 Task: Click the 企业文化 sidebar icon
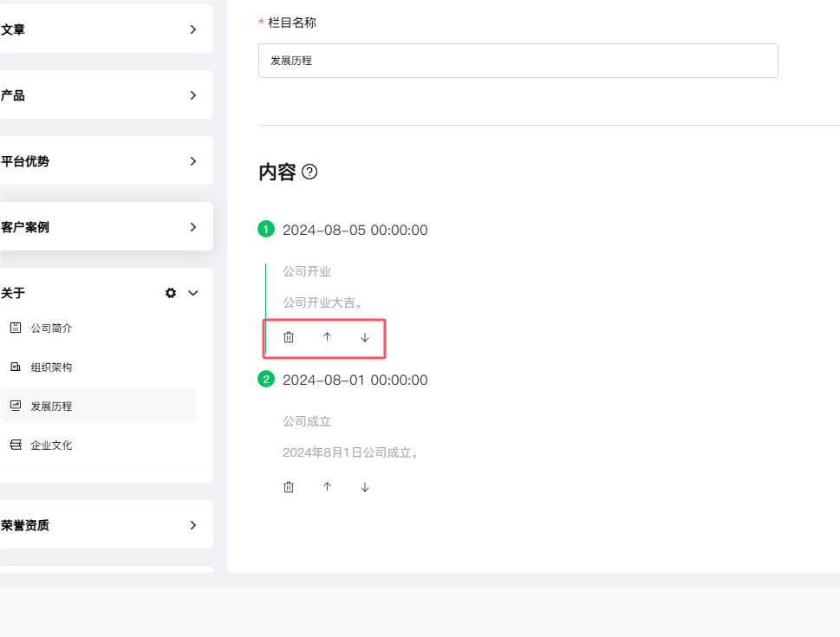click(x=16, y=445)
